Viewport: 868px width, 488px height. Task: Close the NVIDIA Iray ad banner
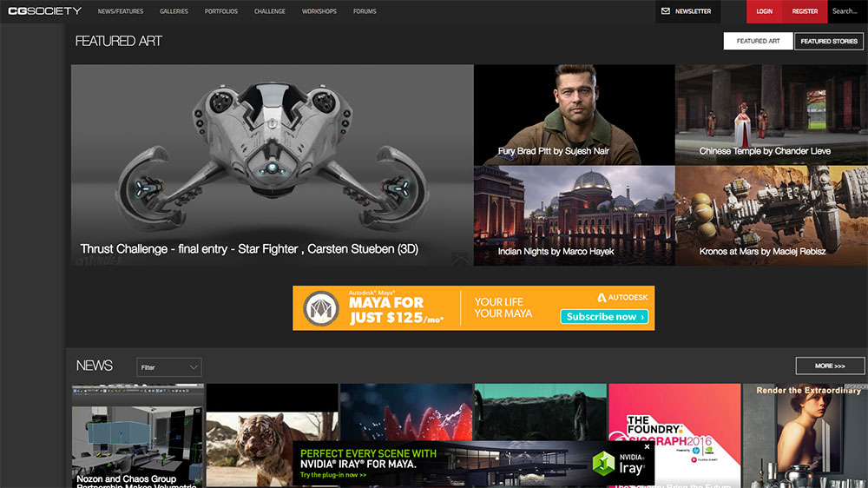[647, 446]
